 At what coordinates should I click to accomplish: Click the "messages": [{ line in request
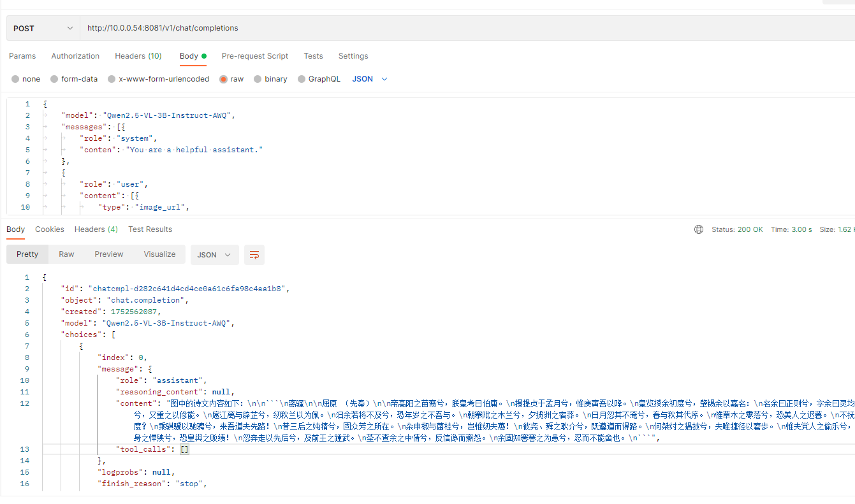(93, 127)
